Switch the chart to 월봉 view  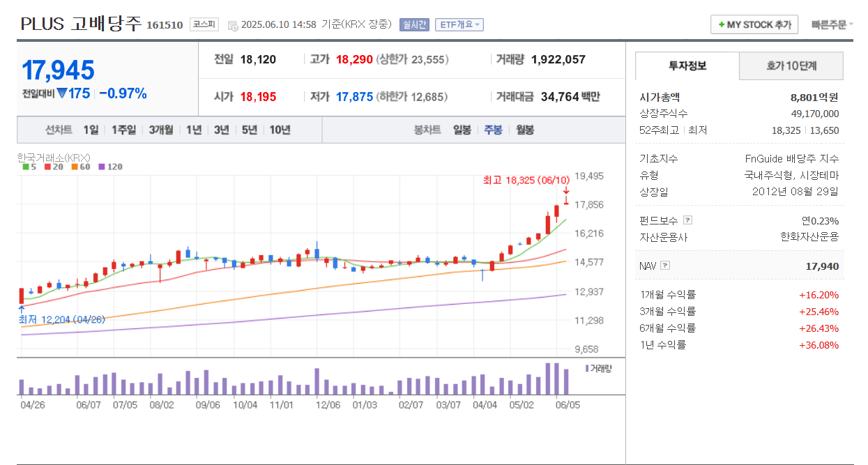[525, 130]
